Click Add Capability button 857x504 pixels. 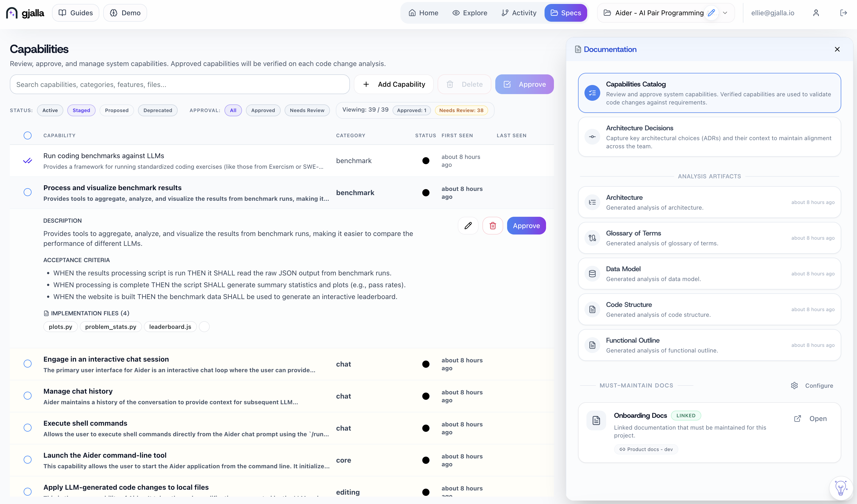click(394, 84)
